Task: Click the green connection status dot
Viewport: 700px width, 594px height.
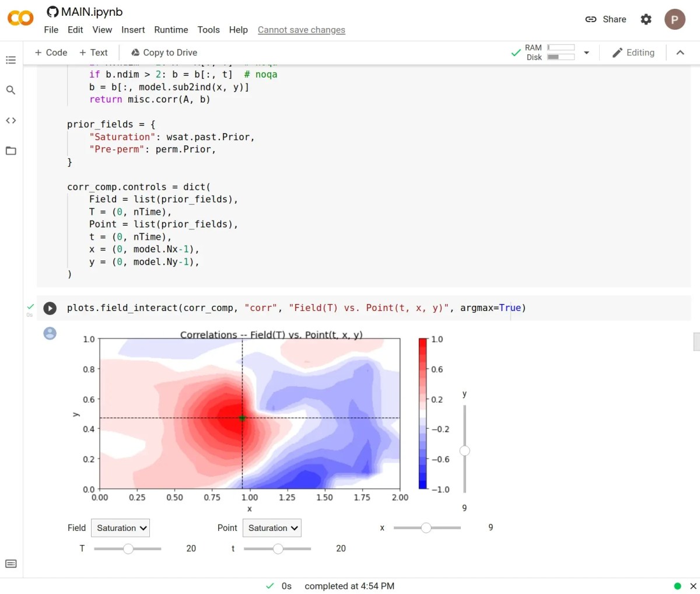Action: click(x=677, y=586)
